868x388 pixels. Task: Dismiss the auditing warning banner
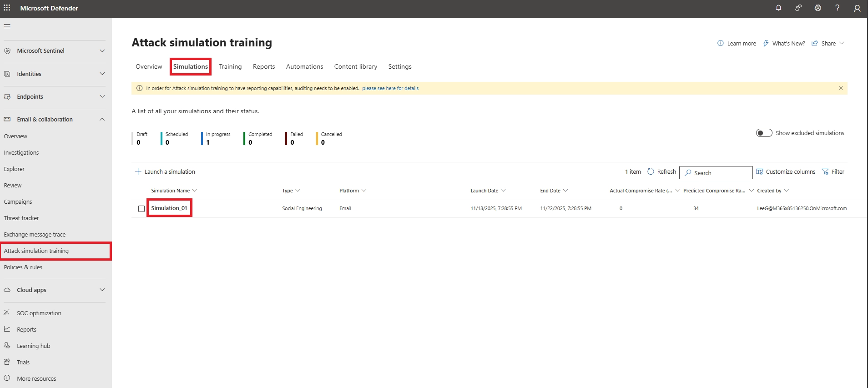841,88
